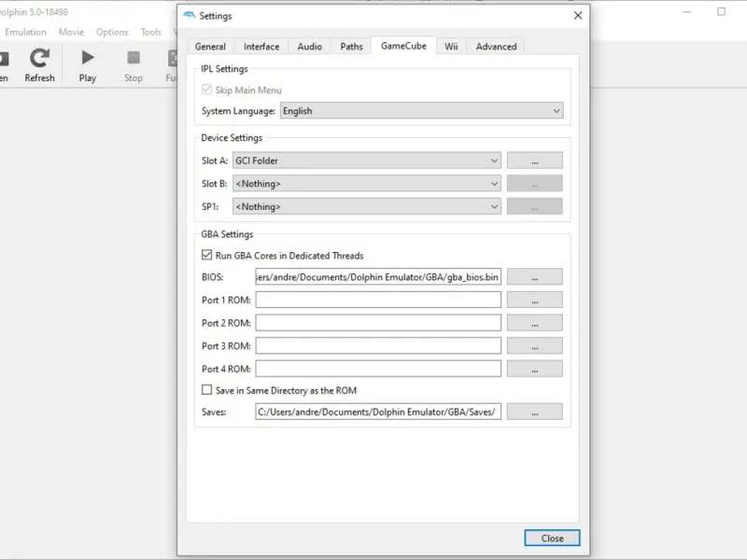Viewport: 747px width, 560px height.
Task: Open the Movie menu in Dolphin
Action: 72,32
